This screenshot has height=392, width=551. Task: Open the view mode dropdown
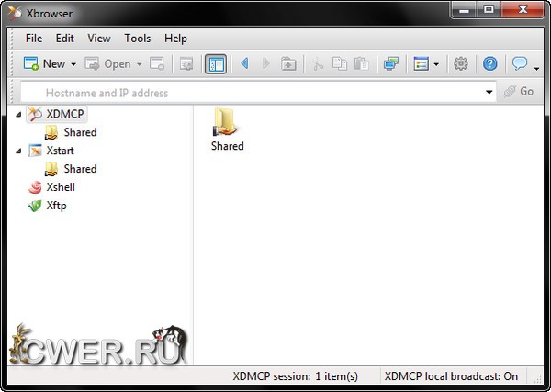[x=425, y=64]
